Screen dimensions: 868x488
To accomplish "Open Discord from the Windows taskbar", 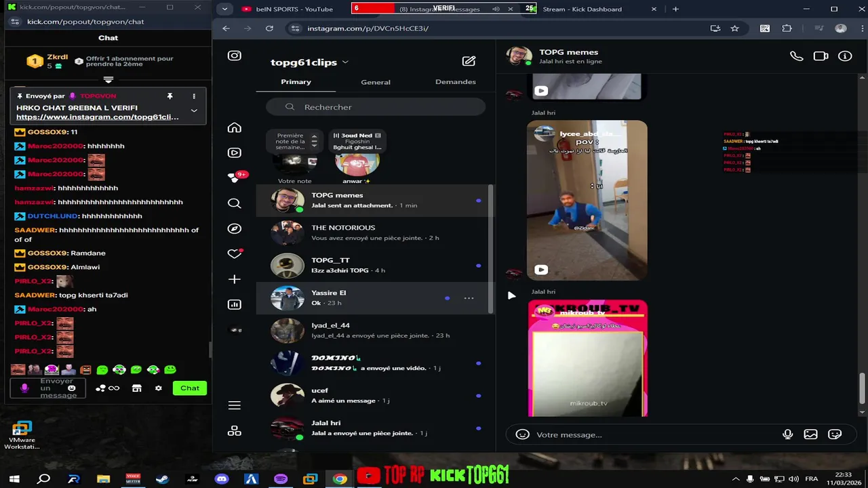I will [222, 479].
